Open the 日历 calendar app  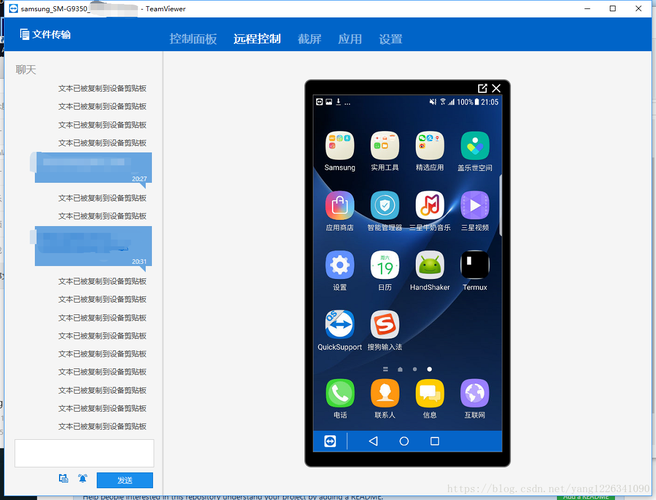coord(384,265)
